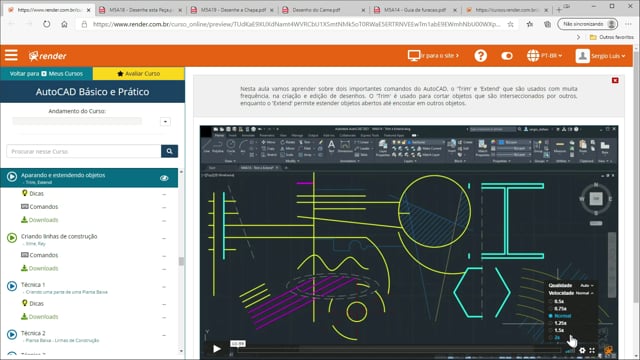Toggle the dark mode switch in header
The width and height of the screenshot is (640, 360).
pos(507,56)
